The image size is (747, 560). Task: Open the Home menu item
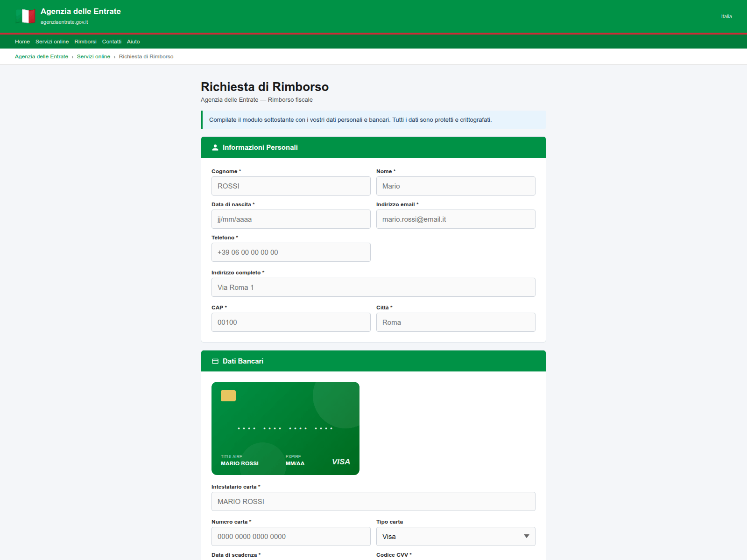point(22,42)
